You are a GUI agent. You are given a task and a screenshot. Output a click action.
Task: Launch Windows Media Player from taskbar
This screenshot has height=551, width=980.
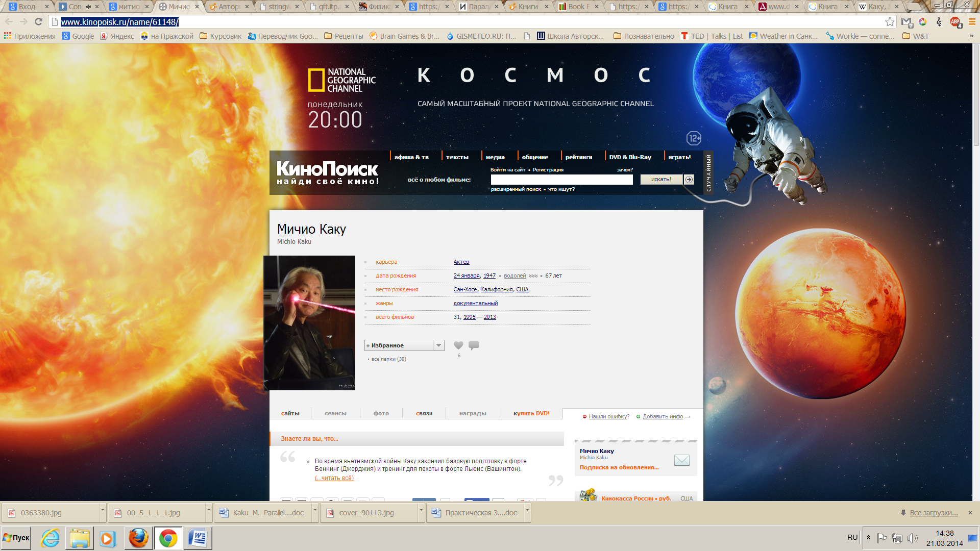tap(108, 538)
